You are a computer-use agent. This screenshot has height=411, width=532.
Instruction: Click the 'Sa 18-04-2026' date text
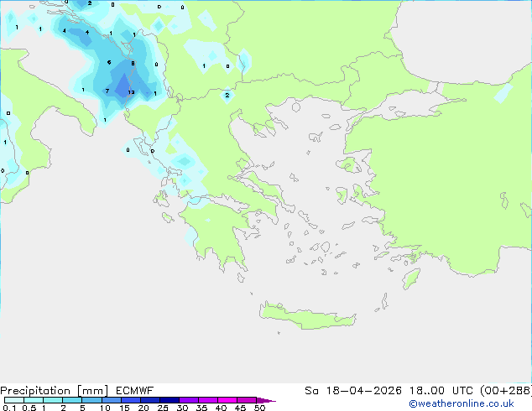click(353, 391)
